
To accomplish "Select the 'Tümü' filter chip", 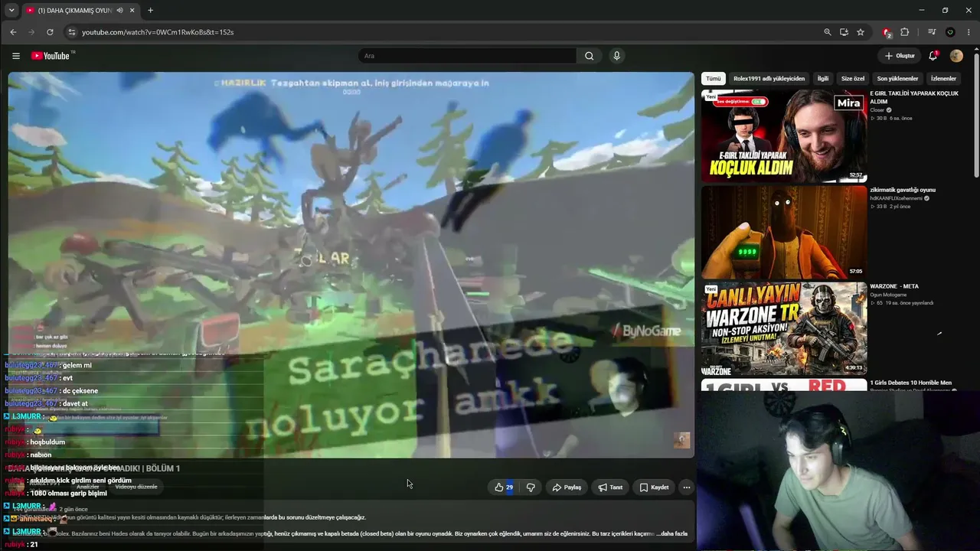I will 714,78.
